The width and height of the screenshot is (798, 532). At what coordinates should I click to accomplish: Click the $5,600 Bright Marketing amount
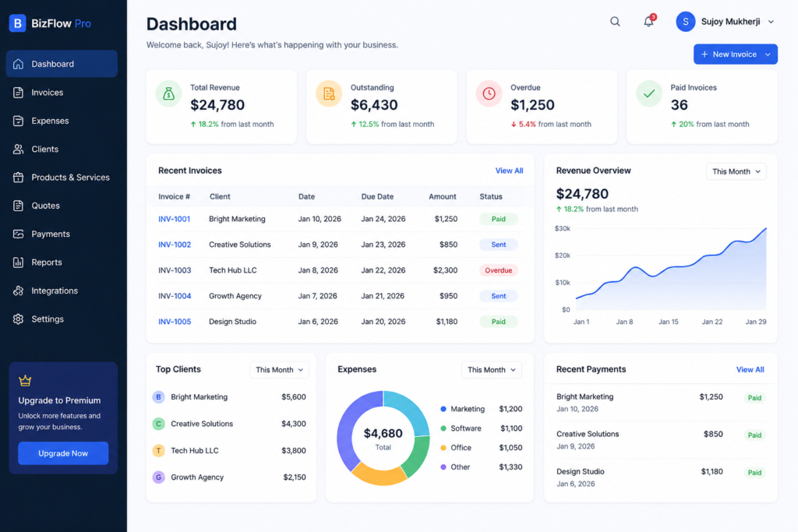click(x=294, y=397)
